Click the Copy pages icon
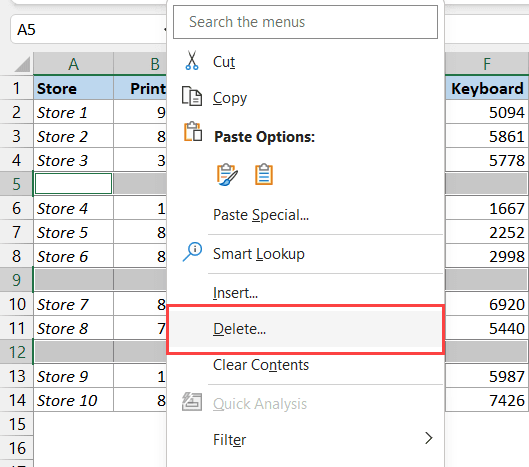The width and height of the screenshot is (529, 467). (192, 96)
